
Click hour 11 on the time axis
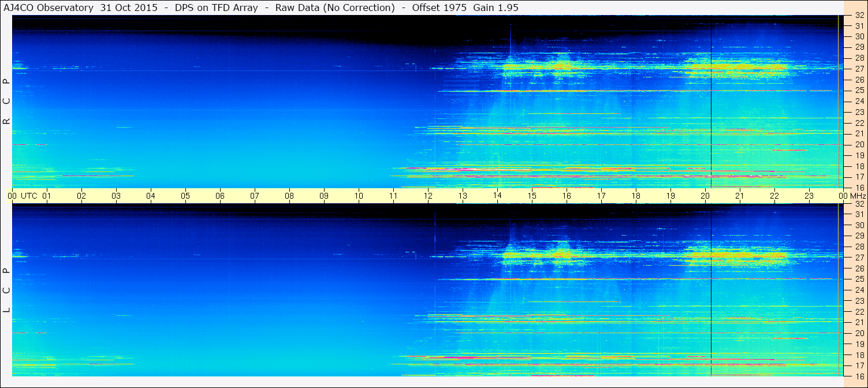pyautogui.click(x=393, y=196)
